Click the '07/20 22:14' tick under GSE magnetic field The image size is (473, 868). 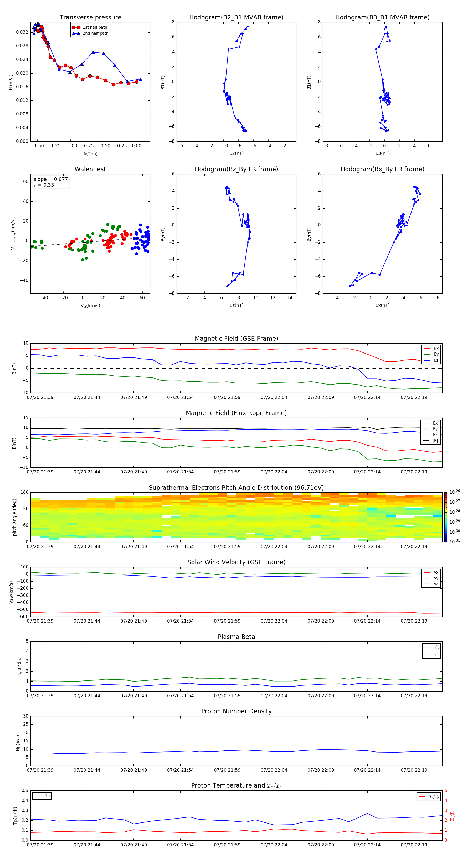[x=367, y=398]
